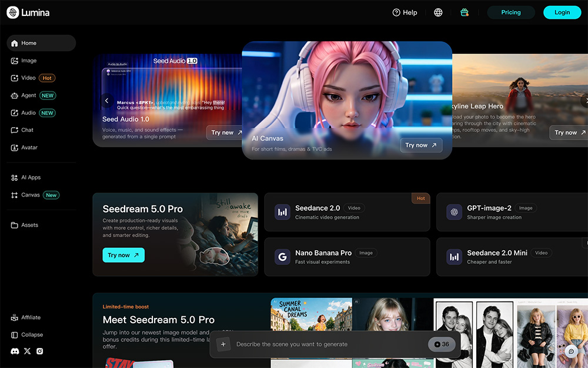Click the Limited-time boost label
The height and width of the screenshot is (368, 588).
click(x=126, y=307)
